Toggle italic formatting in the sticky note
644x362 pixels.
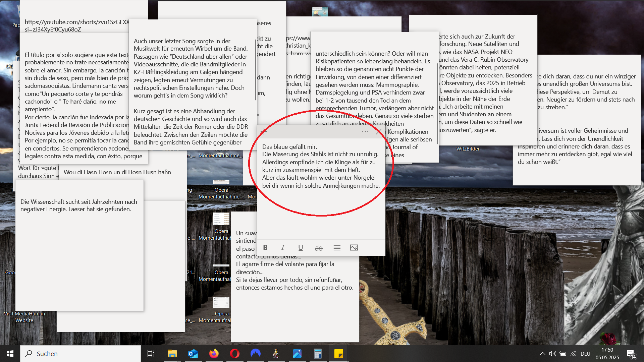tap(283, 248)
